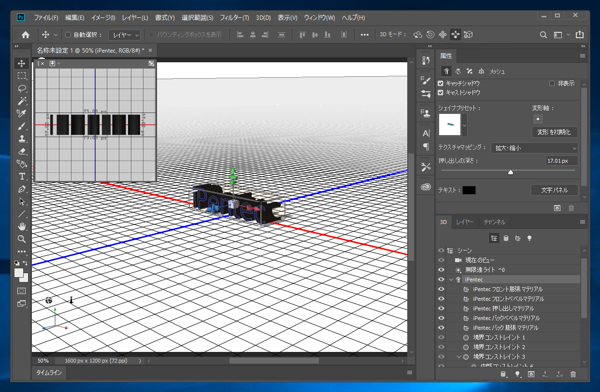
Task: Click the 押し出しの深さ slider handle
Action: [510, 172]
